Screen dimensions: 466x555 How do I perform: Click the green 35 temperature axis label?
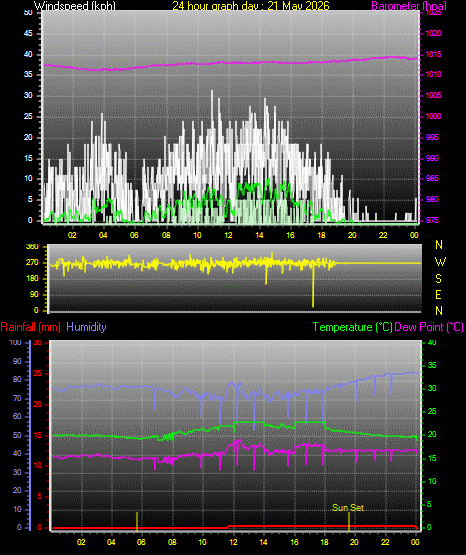[x=432, y=365]
